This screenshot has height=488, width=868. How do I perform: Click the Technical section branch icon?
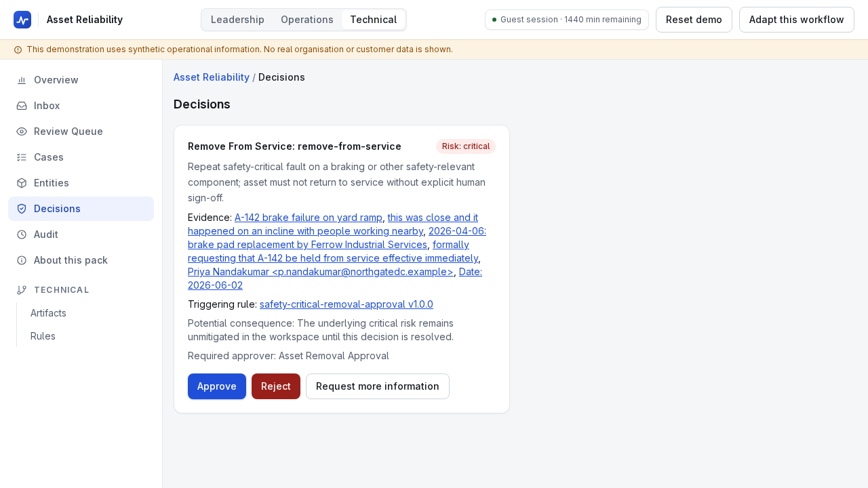point(22,290)
